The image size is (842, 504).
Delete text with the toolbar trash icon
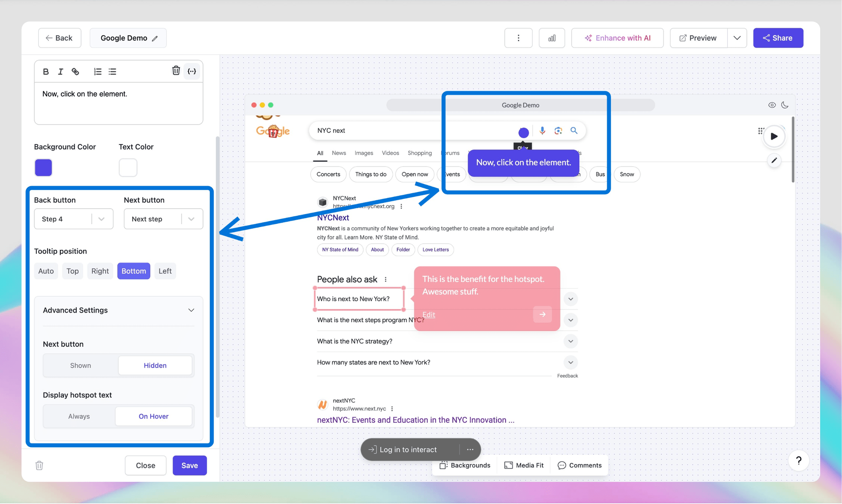(x=176, y=71)
